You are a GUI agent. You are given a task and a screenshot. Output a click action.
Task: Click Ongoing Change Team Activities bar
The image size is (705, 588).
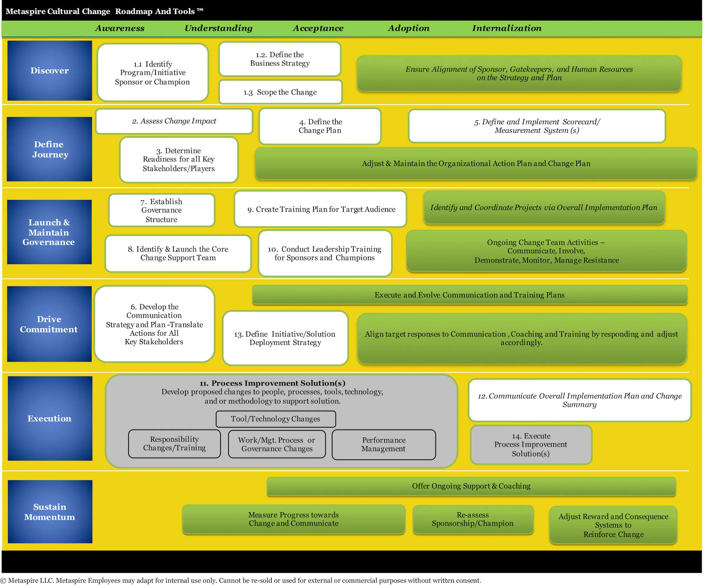pos(546,251)
